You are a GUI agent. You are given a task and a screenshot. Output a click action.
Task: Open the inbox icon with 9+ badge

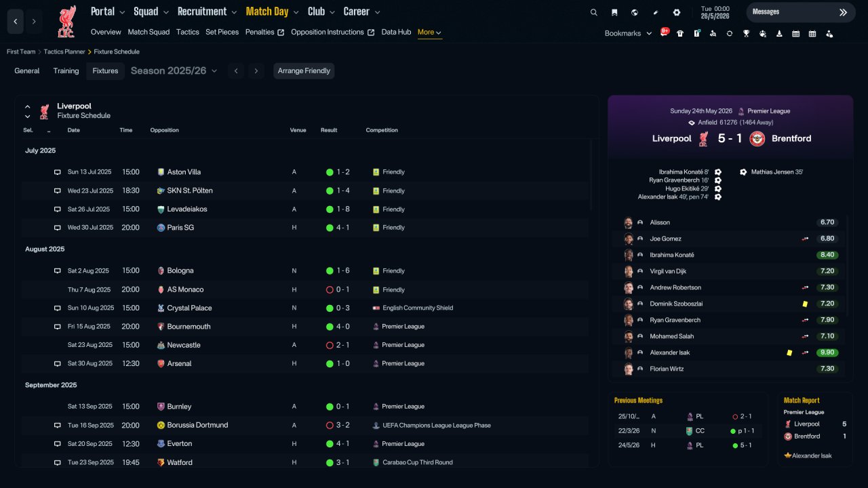665,33
